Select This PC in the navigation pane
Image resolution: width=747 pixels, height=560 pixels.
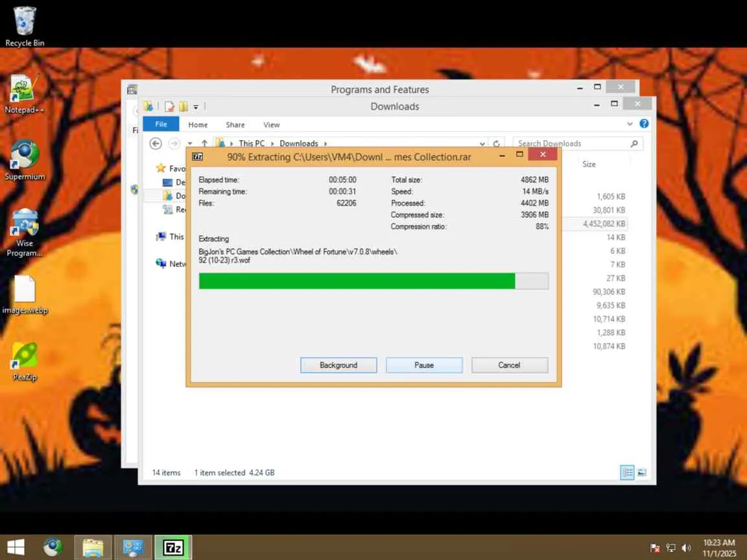tap(171, 237)
